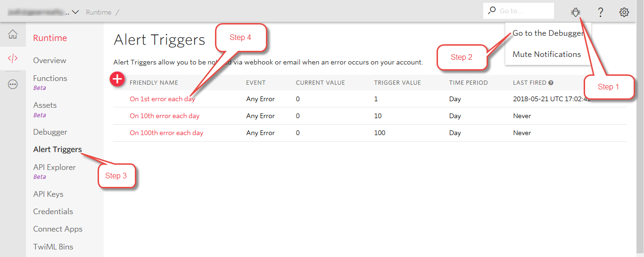644x257 pixels.
Task: Expand the account name dropdown arrow
Action: (75, 12)
